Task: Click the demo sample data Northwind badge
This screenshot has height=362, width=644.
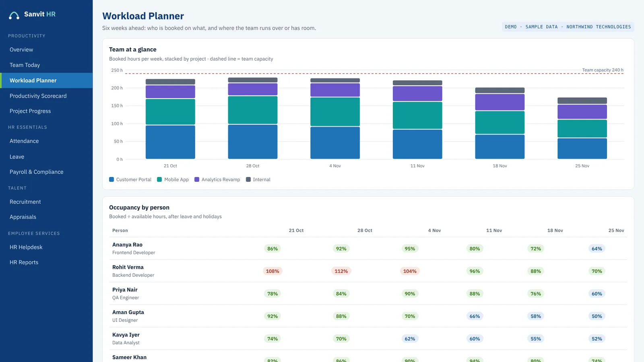Action: click(568, 27)
